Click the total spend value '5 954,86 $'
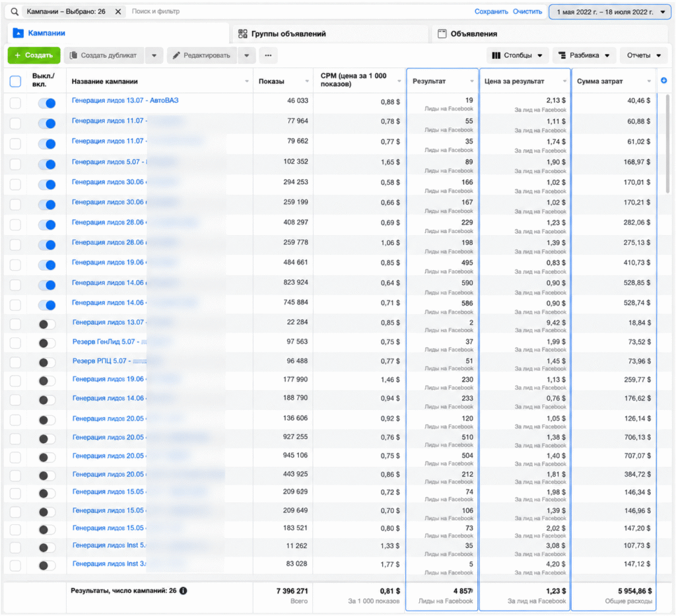The height and width of the screenshot is (616, 676). [634, 591]
